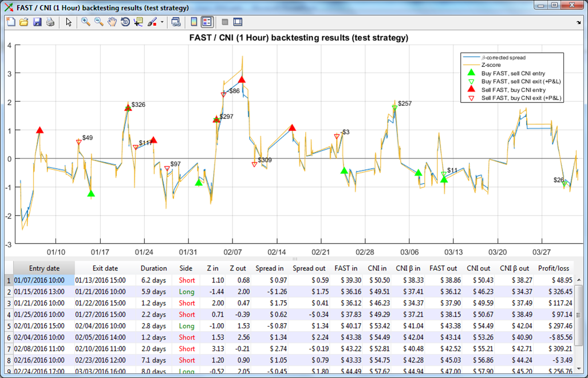Viewport: 588px width, 378px height.
Task: Click the 7.1 days duration cell
Action: point(154,360)
